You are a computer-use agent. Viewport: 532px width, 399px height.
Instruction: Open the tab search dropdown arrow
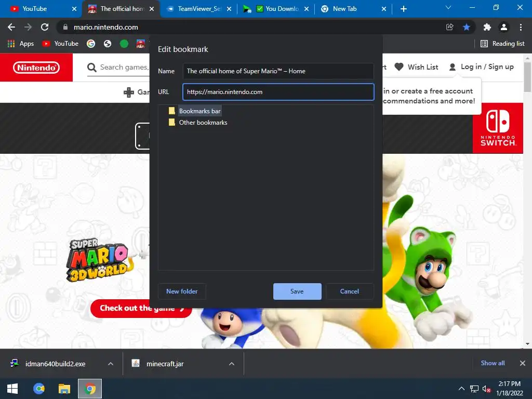coord(448,7)
